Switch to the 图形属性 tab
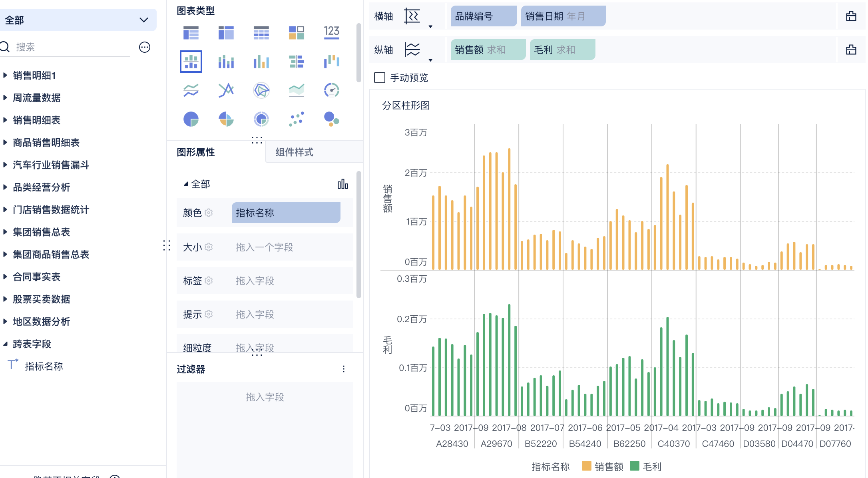The image size is (868, 478). 196,152
